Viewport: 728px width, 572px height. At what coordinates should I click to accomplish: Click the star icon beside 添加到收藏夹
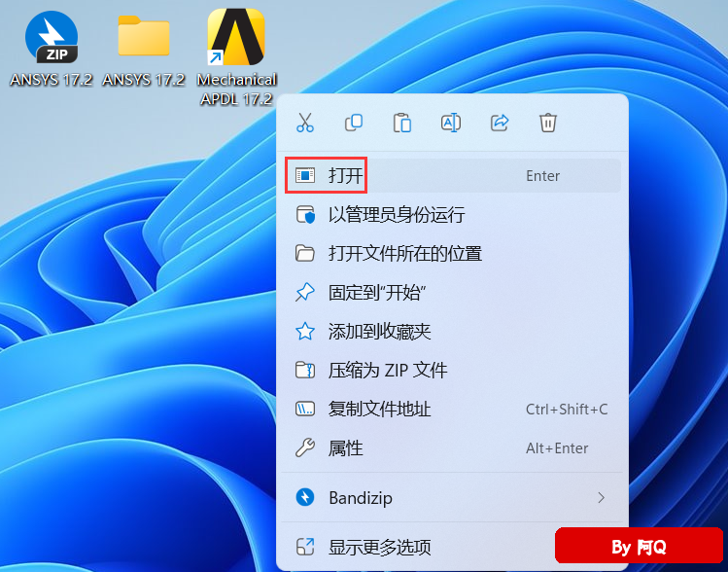[305, 332]
